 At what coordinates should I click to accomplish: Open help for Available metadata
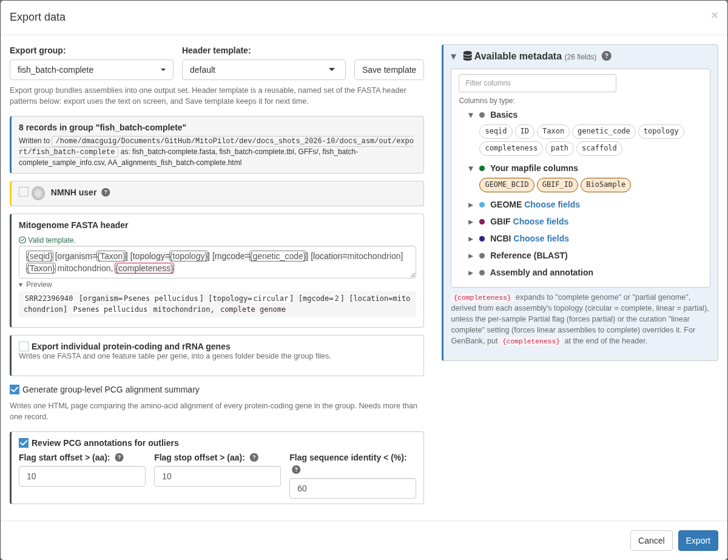607,56
